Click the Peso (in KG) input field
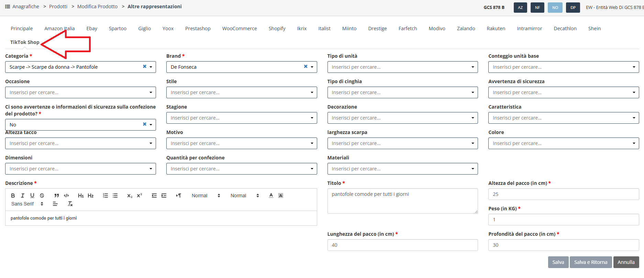 tap(564, 220)
